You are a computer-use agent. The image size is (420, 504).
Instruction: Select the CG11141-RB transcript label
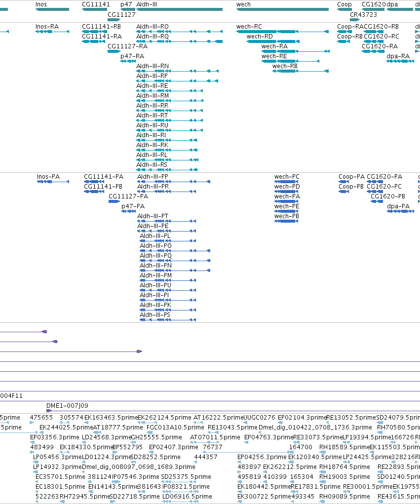tap(101, 26)
